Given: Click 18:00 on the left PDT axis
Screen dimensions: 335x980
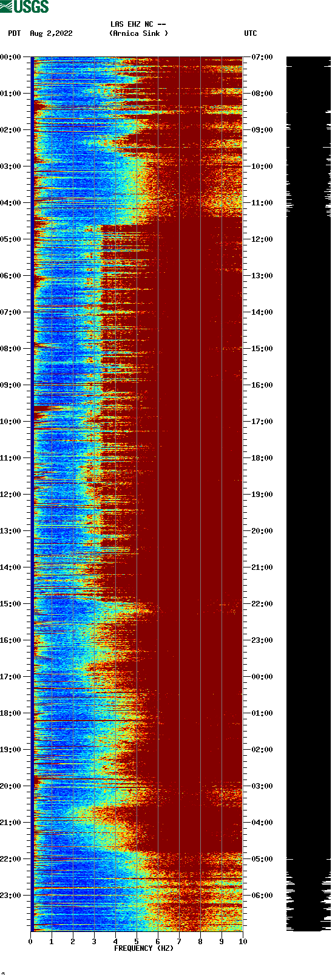Looking at the screenshot, I should coord(11,713).
